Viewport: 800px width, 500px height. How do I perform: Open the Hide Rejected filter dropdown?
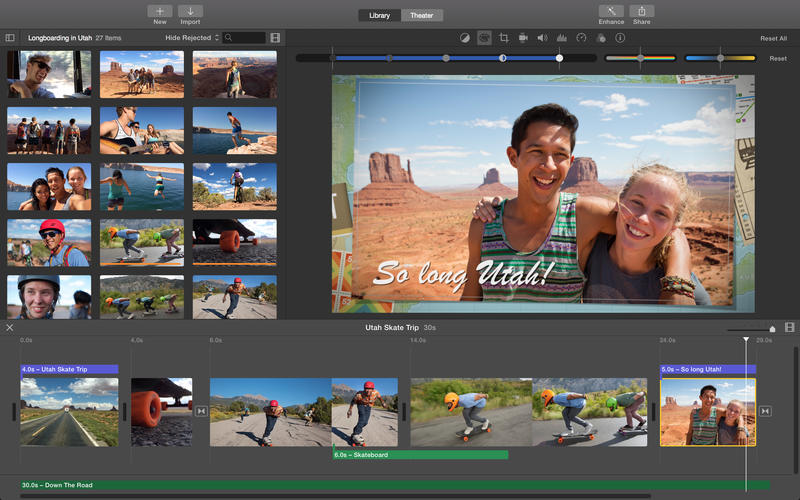pos(192,38)
